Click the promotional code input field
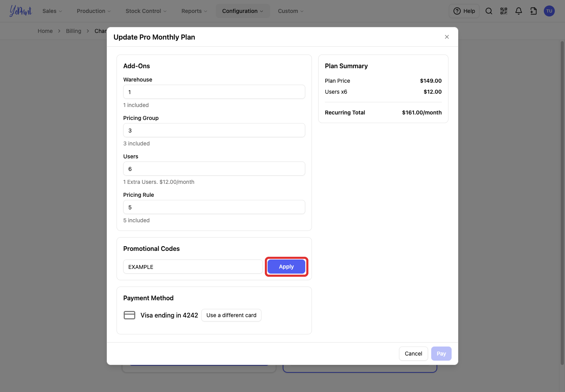This screenshot has height=392, width=565. point(193,267)
